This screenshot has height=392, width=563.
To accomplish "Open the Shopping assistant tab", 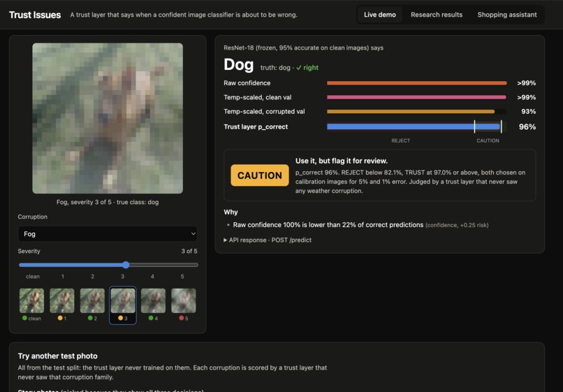I will tap(506, 15).
